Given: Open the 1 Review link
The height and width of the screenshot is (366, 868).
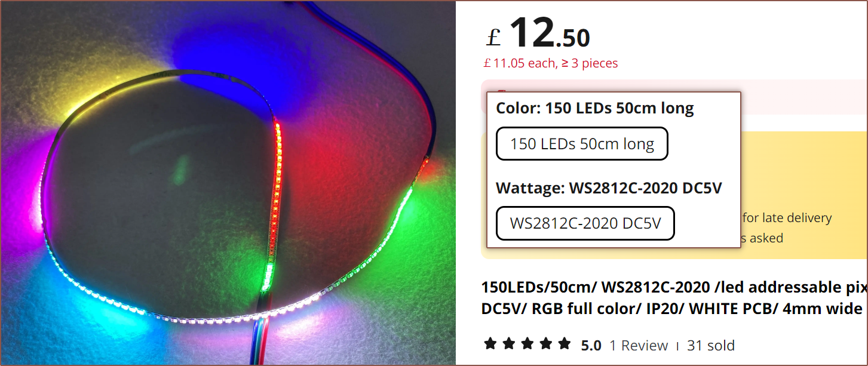Looking at the screenshot, I should [x=639, y=345].
